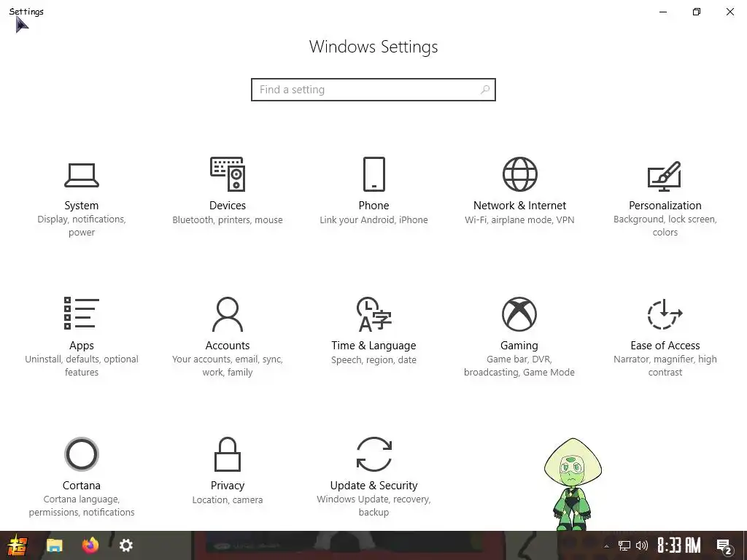The image size is (747, 560).
Task: Click the Personalization label text
Action: (x=665, y=205)
